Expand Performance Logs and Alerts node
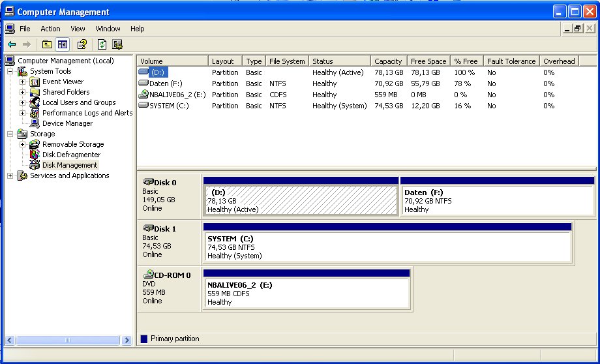The width and height of the screenshot is (600, 364). pos(23,113)
